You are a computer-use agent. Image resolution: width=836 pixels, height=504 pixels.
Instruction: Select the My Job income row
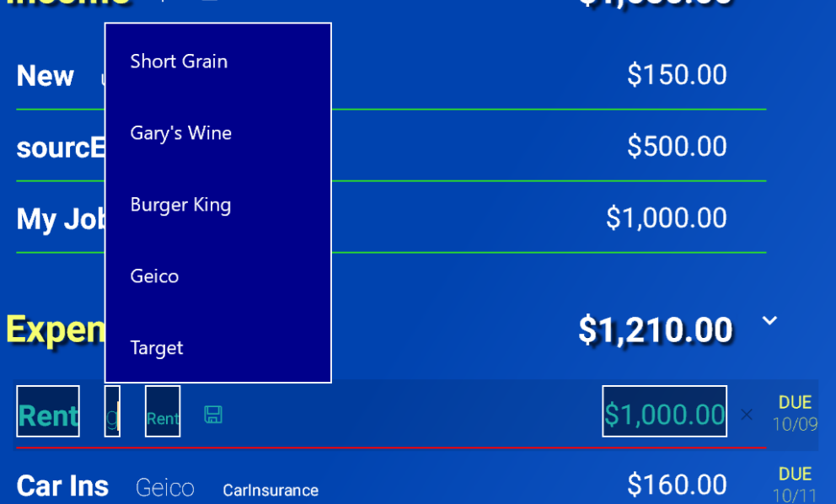click(x=391, y=218)
